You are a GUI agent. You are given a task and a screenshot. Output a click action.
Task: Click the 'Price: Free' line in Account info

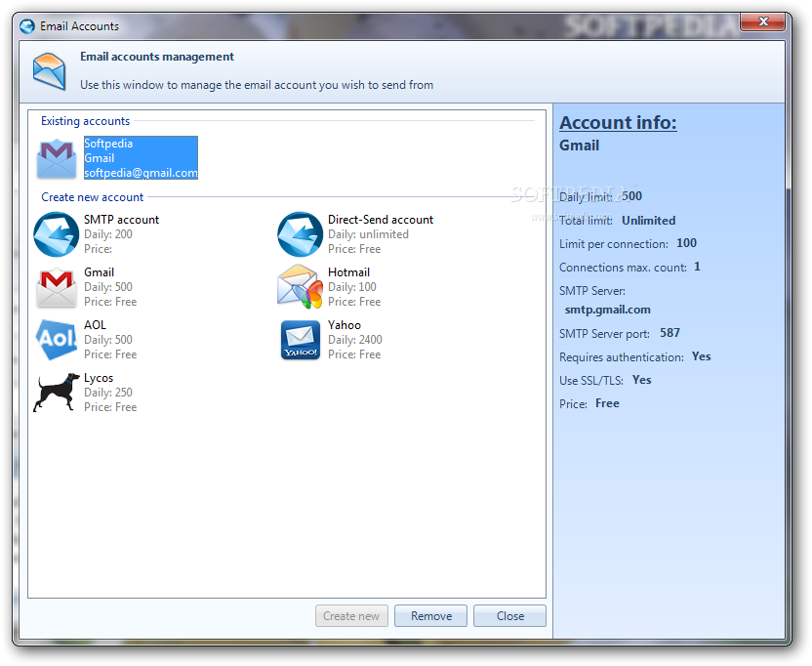(589, 403)
